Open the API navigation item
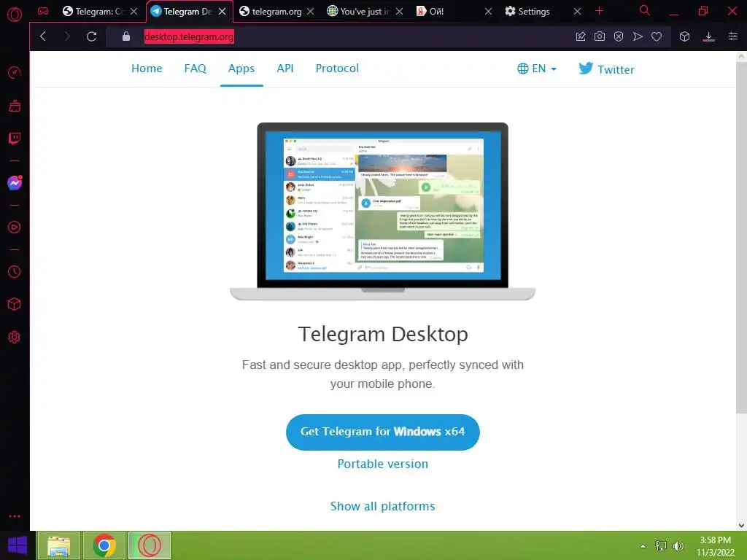 click(285, 69)
